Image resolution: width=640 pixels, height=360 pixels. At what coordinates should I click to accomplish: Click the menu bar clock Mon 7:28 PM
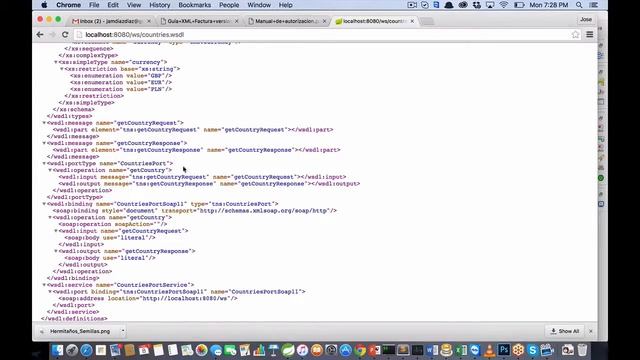click(x=549, y=5)
